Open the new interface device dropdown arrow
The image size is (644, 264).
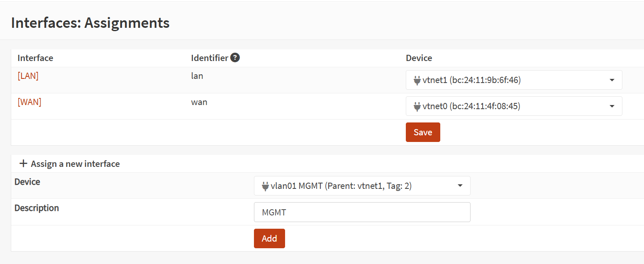[x=460, y=186]
